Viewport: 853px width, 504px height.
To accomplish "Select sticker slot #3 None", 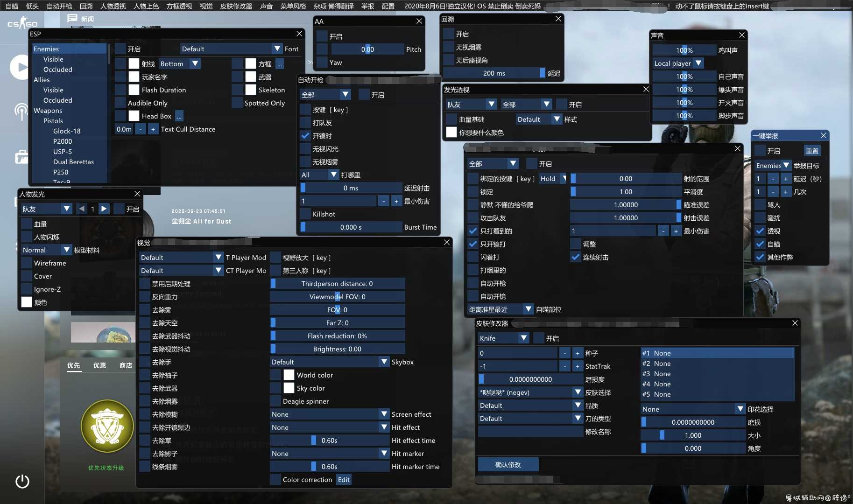I will point(718,374).
